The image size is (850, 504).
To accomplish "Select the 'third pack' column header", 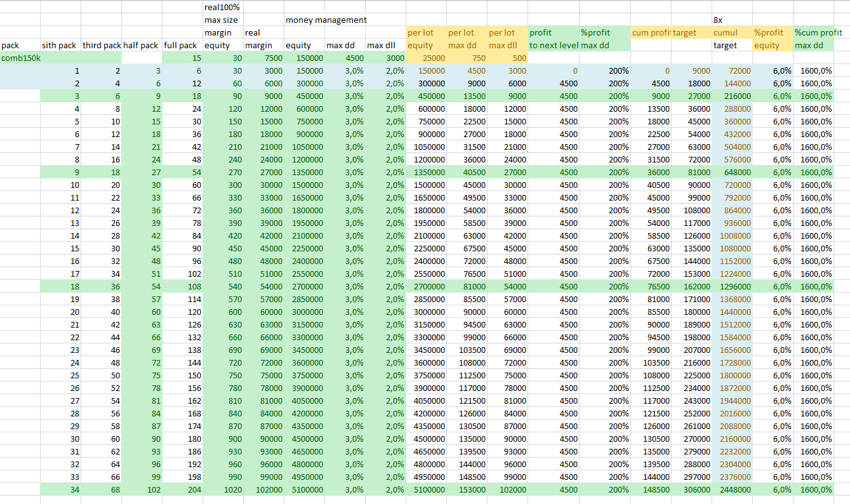I will (102, 45).
